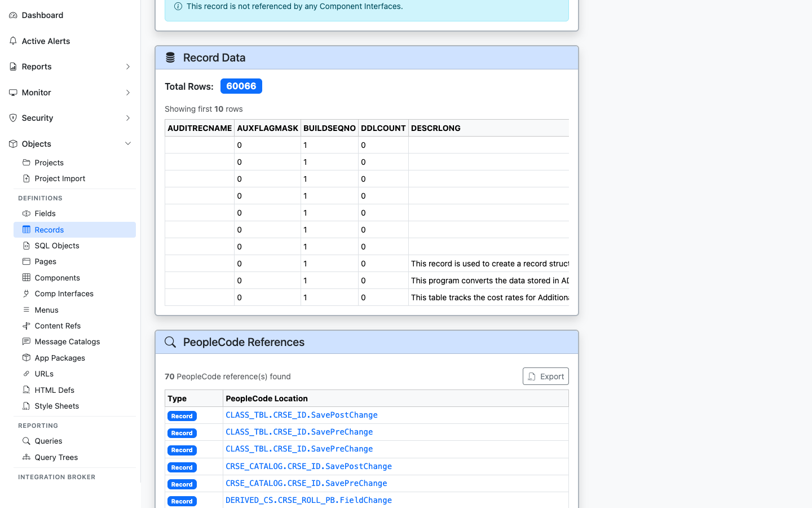Open DERIVED_CS.CRSE_ROLL_PB.FieldChange link
Viewport: 812px width, 508px height.
[x=309, y=500]
